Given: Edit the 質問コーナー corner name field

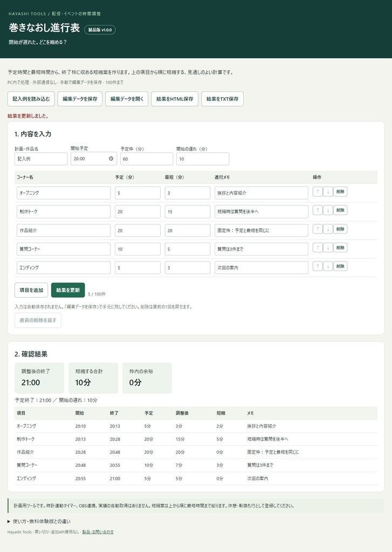Looking at the screenshot, I should [64, 249].
